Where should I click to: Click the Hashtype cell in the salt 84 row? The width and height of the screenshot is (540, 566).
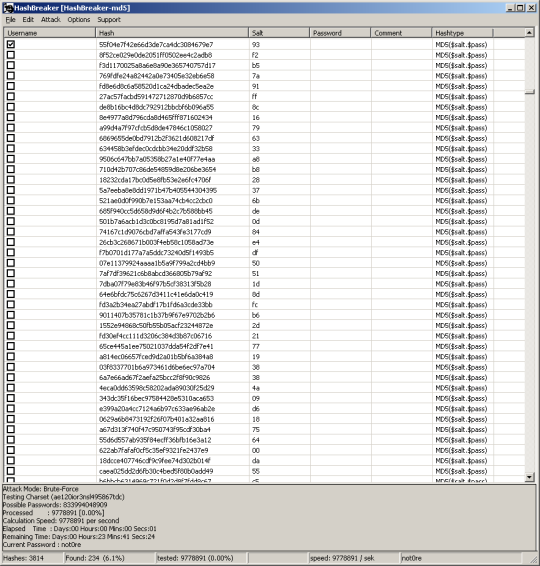click(x=461, y=232)
